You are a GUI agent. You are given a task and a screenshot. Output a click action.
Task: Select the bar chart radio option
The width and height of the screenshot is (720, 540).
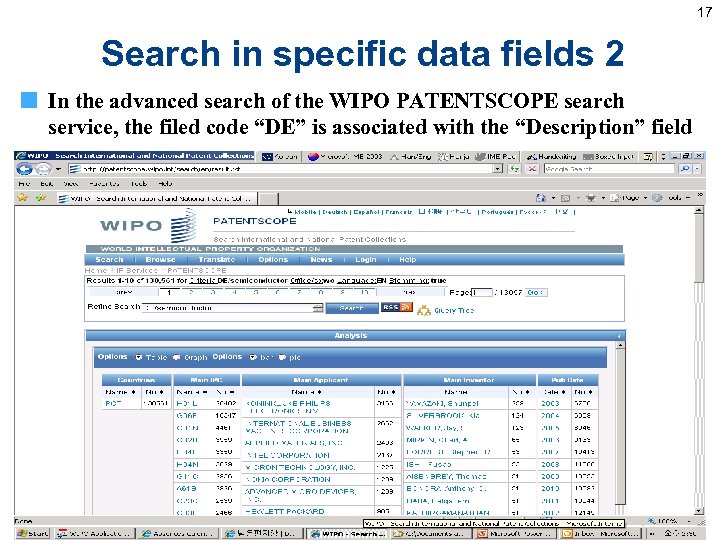click(x=253, y=357)
